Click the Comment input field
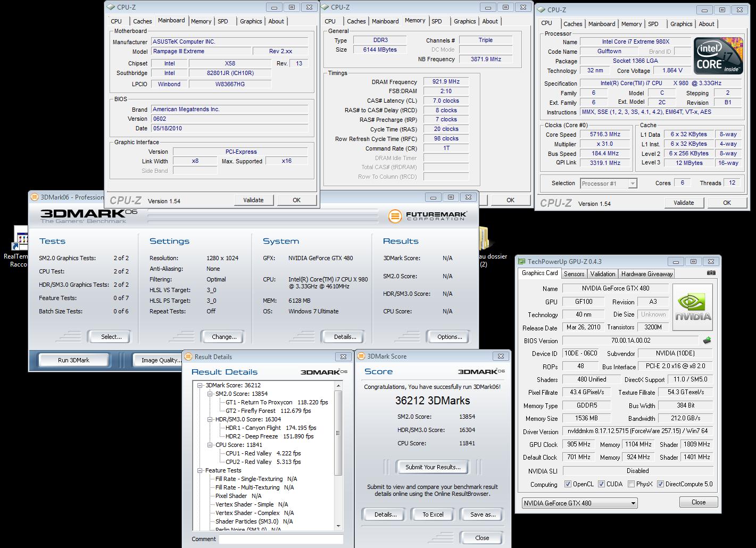The image size is (756, 548). click(x=281, y=539)
